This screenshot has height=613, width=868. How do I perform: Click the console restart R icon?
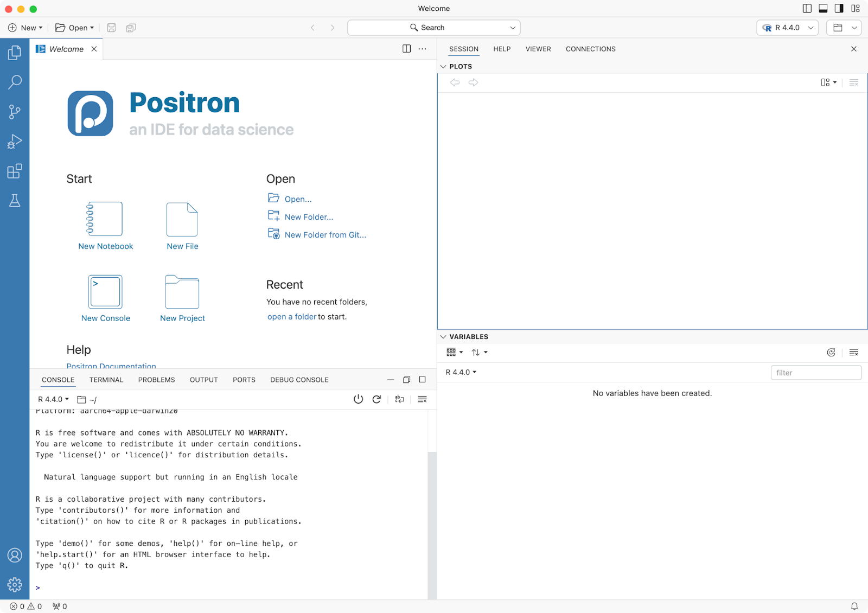(x=376, y=399)
